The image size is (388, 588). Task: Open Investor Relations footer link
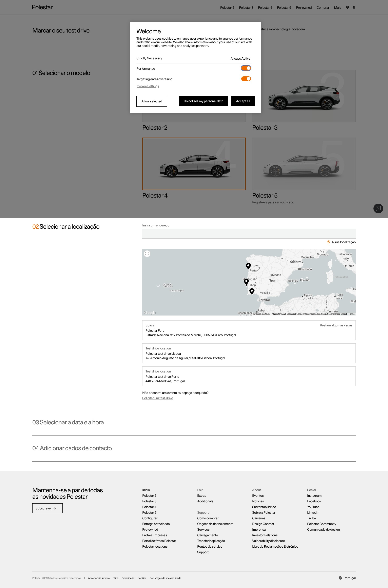[265, 535]
